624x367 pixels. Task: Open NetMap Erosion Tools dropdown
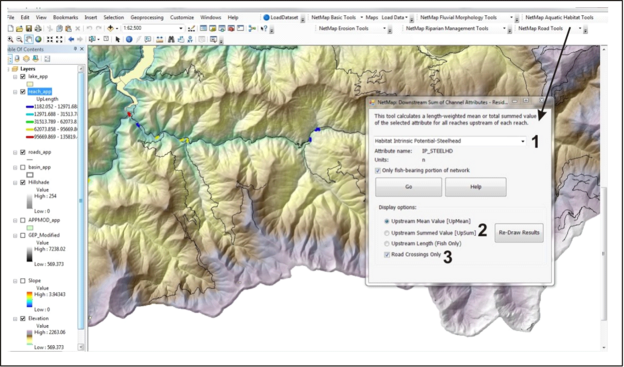point(384,28)
